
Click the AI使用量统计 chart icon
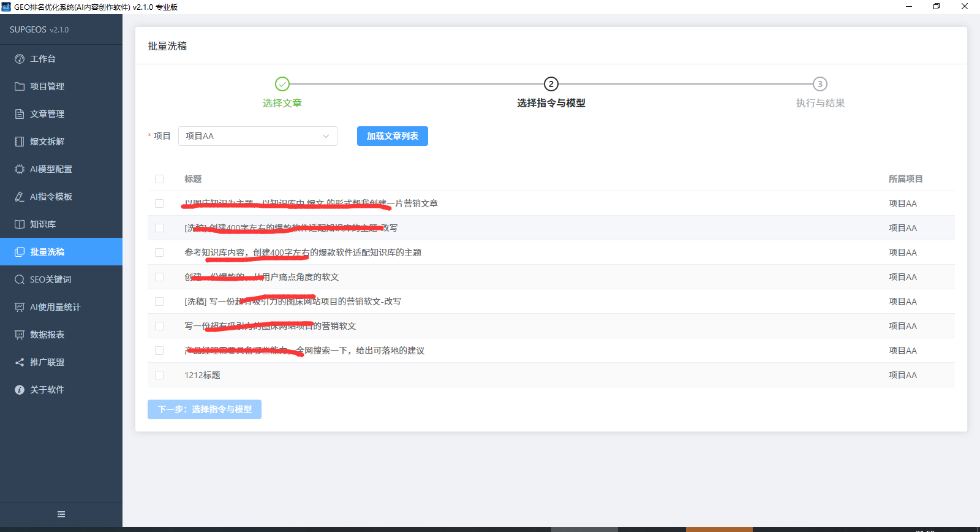click(20, 307)
